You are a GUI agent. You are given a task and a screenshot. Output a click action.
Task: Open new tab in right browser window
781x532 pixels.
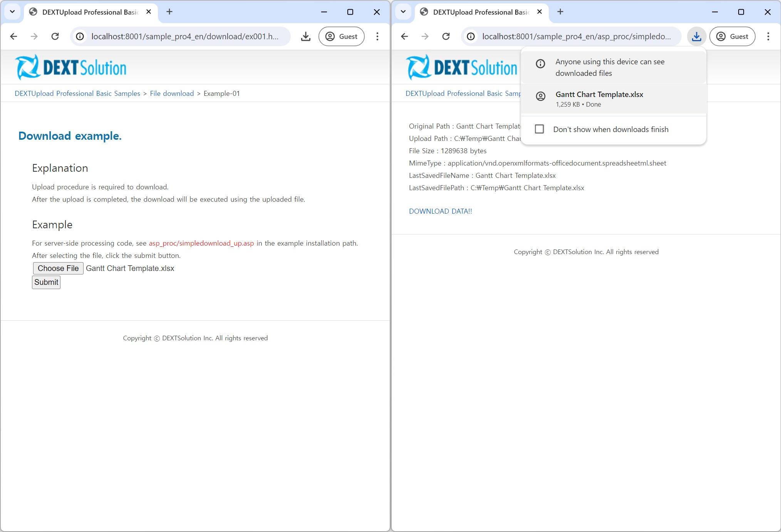click(x=560, y=12)
